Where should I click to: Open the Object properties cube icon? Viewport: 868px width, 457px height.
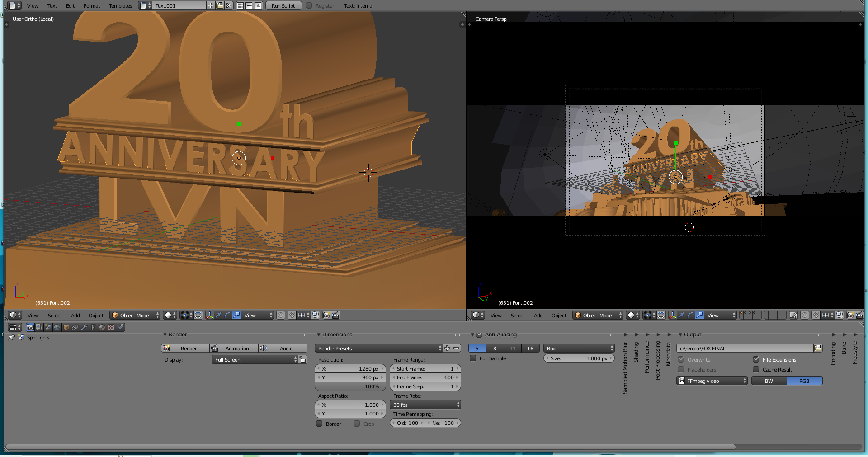pos(66,327)
